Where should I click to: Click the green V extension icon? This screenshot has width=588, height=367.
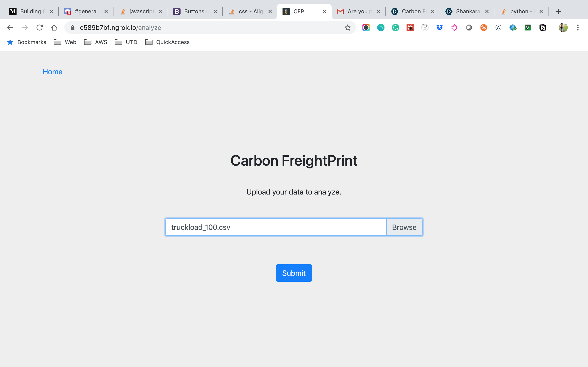(528, 28)
